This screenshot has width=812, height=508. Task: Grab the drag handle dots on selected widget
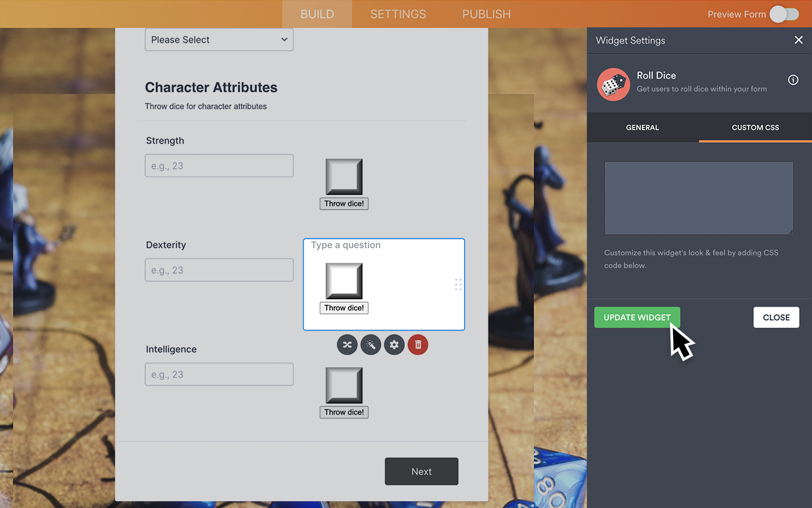pos(458,284)
